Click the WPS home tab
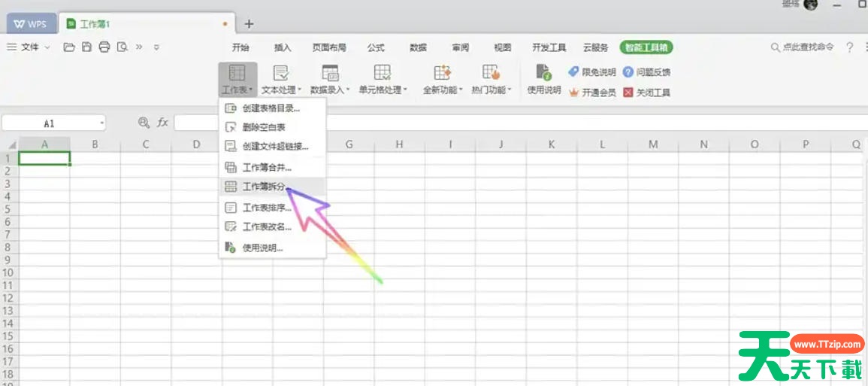The image size is (868, 386). (31, 24)
